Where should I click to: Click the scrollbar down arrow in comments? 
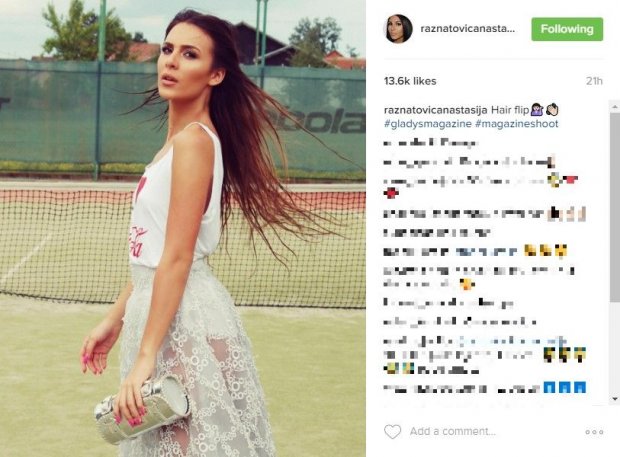[x=615, y=399]
